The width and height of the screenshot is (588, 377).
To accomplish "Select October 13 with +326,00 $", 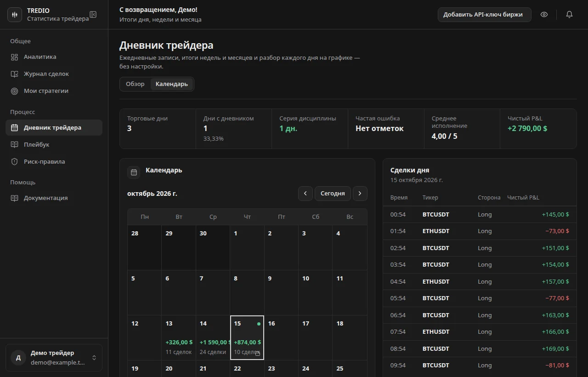I will click(179, 337).
